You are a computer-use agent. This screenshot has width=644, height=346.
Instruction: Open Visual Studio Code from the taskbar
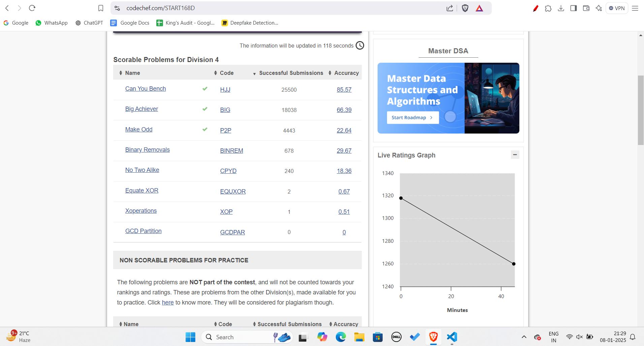[x=452, y=337]
